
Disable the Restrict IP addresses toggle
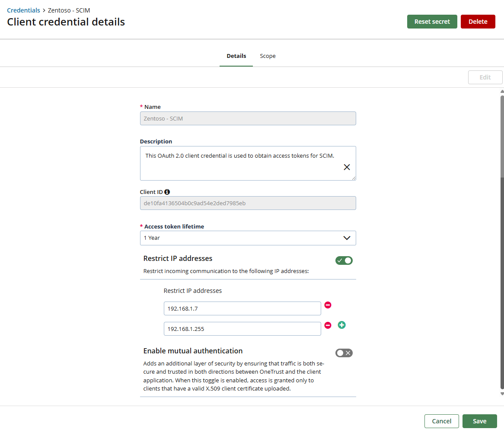(344, 260)
